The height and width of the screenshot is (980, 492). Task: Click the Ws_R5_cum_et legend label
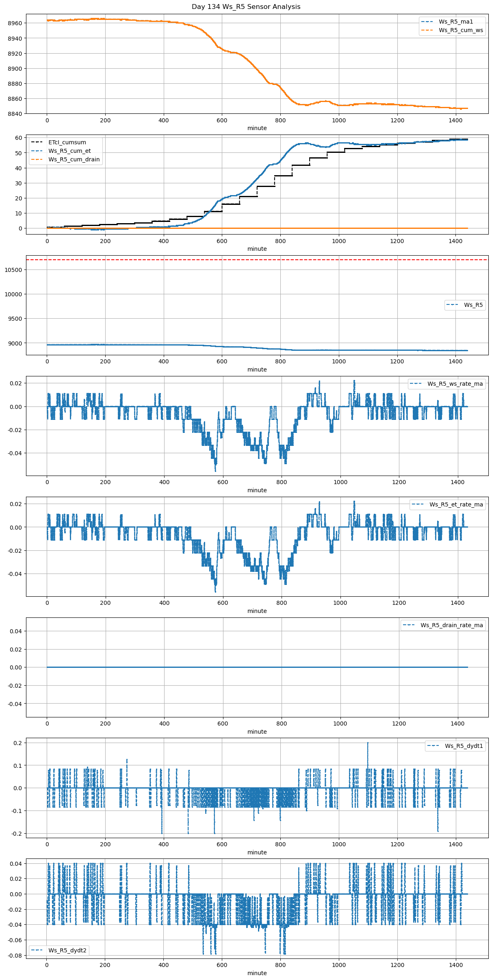pyautogui.click(x=69, y=151)
